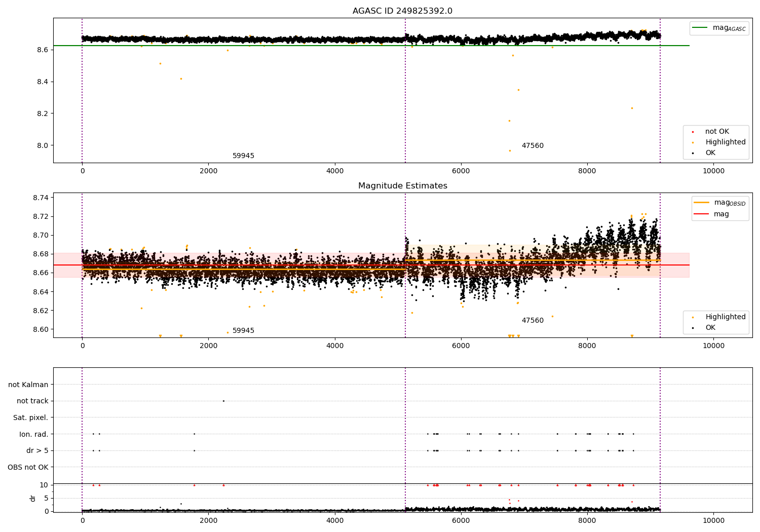Select 'Highlighted' in the Magnitude Estimates legend
The width and height of the screenshot is (760, 532).
click(725, 317)
